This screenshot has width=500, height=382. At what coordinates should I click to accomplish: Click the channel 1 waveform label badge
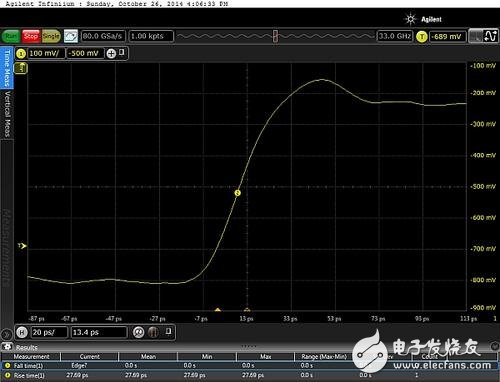pos(21,68)
